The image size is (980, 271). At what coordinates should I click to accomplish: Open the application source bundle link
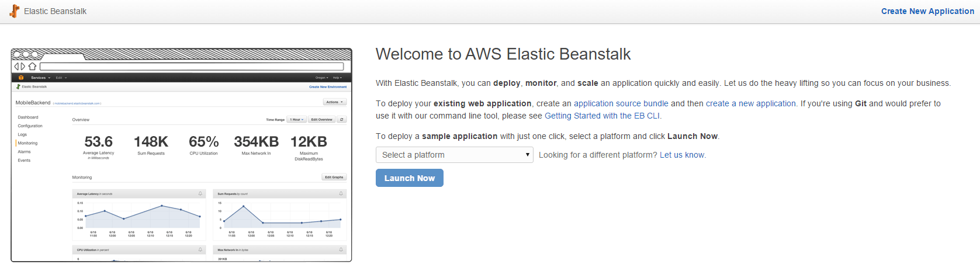point(621,103)
